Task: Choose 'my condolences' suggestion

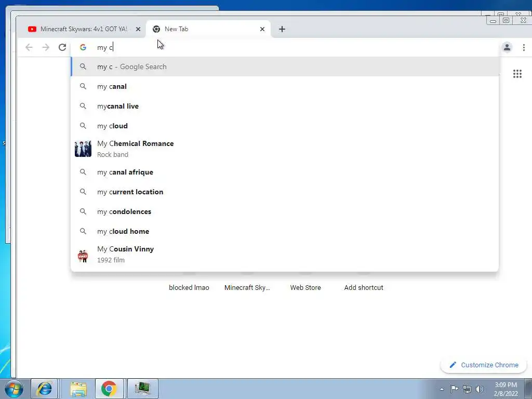Action: pyautogui.click(x=285, y=211)
